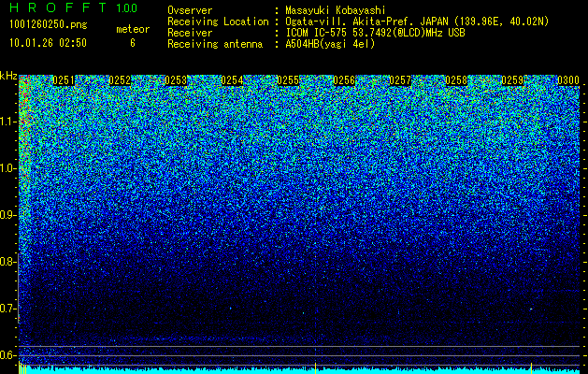Click the 0251 time marker

click(64, 80)
